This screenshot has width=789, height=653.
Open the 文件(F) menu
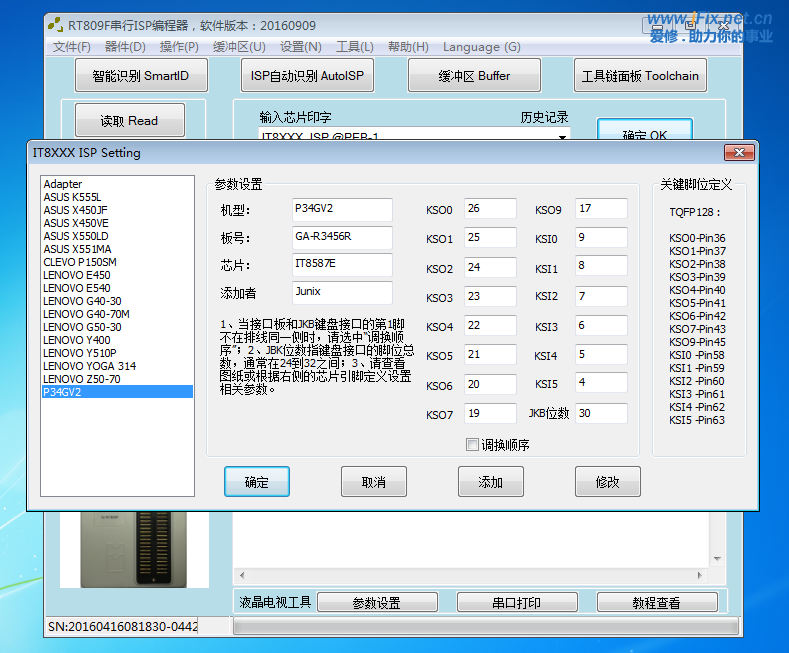pos(71,47)
